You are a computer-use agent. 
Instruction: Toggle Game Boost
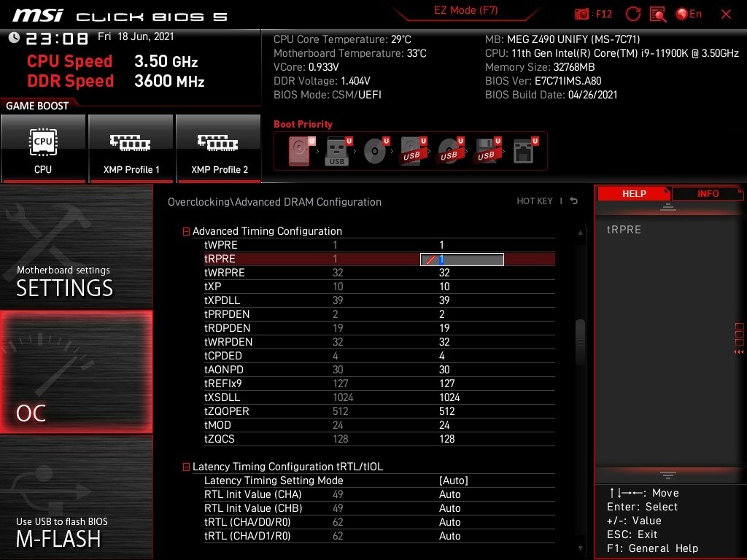tap(37, 105)
